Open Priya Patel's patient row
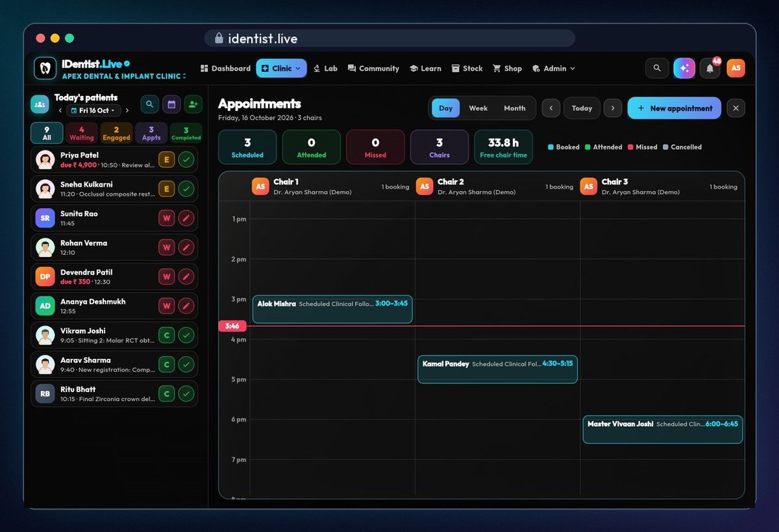 114,160
